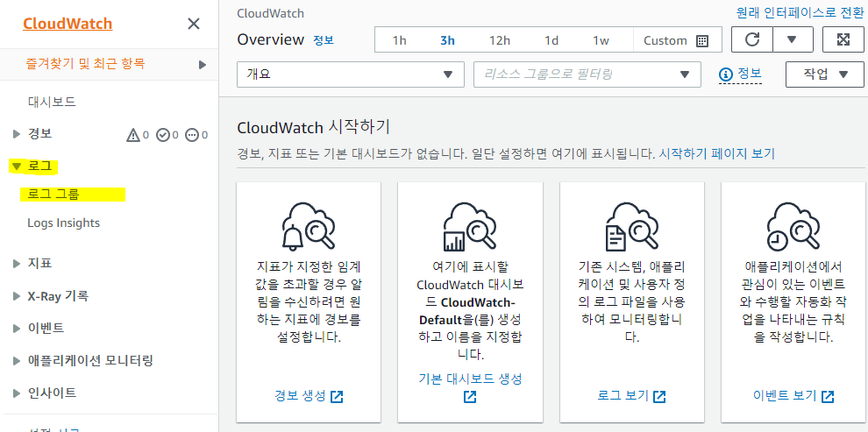Expand the 인사이트 section triangle
868x432 pixels.
[x=16, y=393]
